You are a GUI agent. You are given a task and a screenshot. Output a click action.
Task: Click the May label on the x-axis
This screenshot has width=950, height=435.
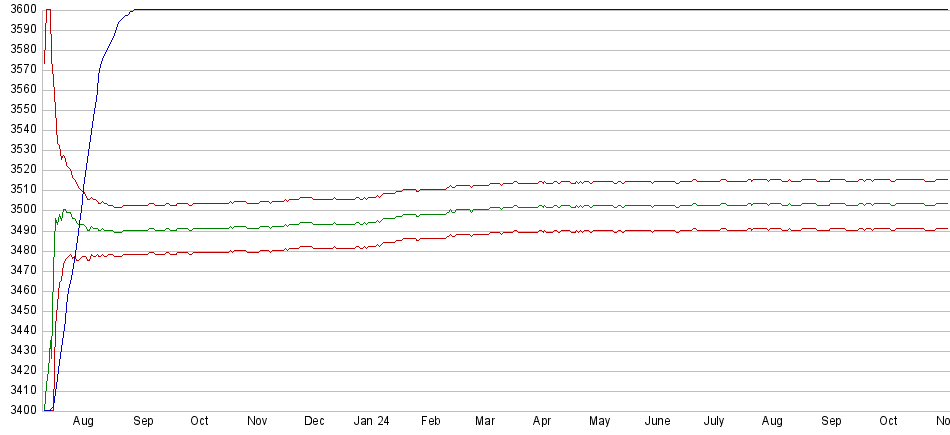click(599, 422)
